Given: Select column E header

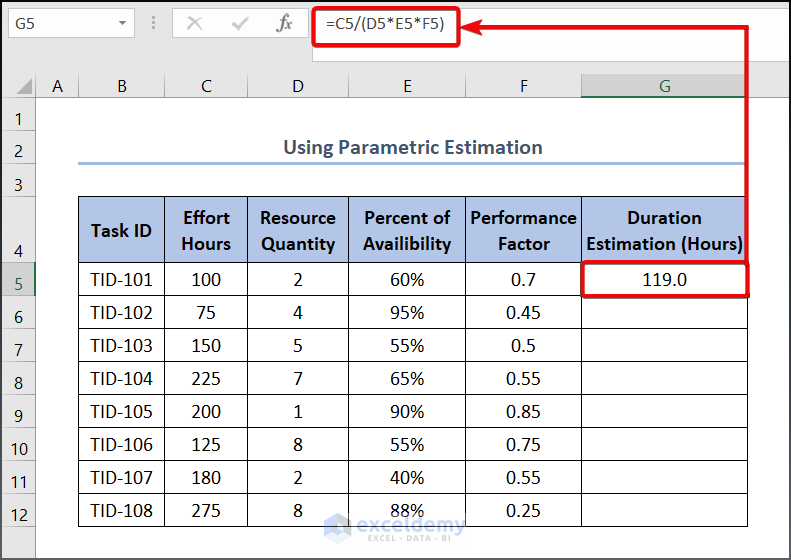Looking at the screenshot, I should point(407,87).
